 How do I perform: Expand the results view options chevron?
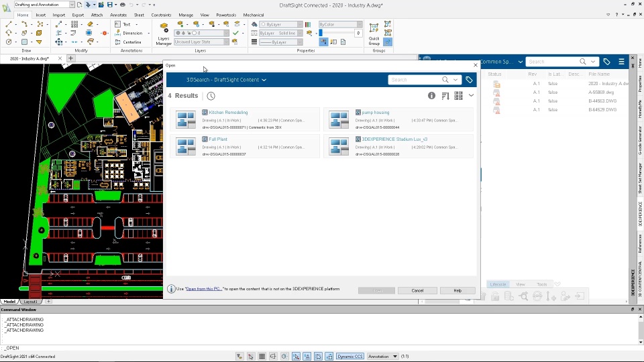(x=471, y=96)
